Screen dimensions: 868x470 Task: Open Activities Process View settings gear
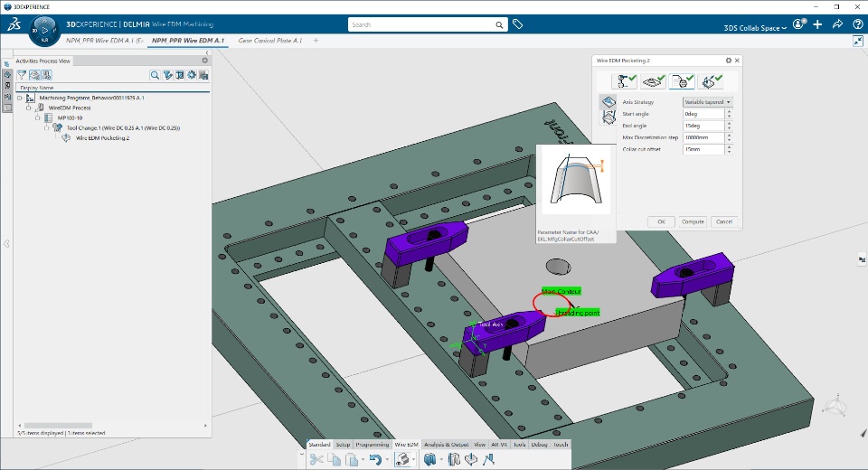(x=205, y=61)
